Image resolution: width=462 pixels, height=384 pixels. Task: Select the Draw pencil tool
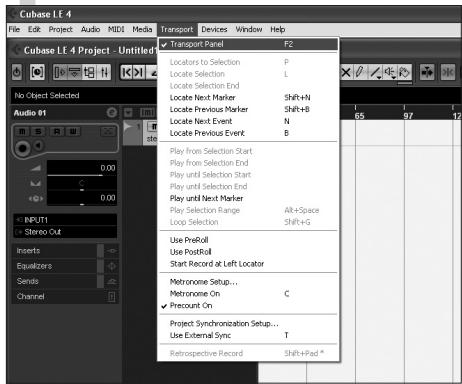tap(359, 72)
